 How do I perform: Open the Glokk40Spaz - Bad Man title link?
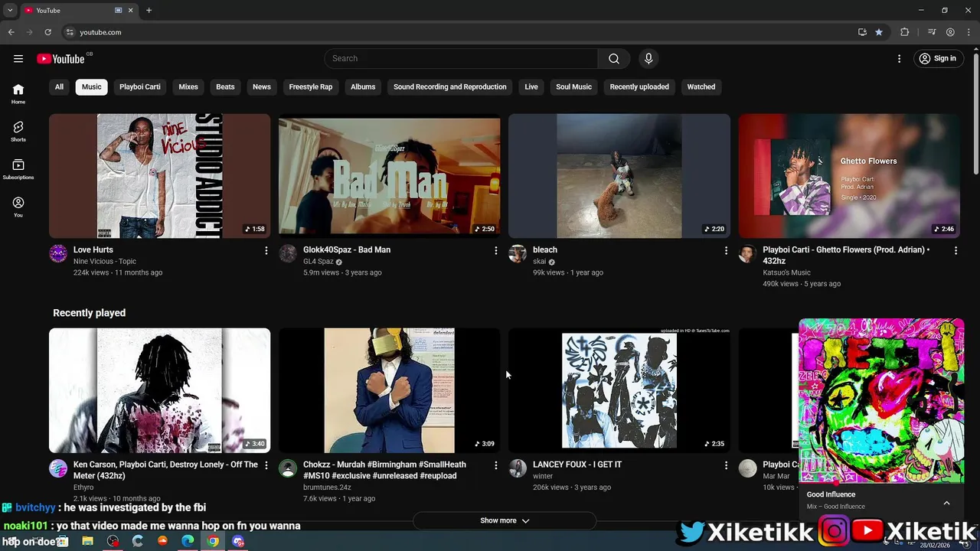347,250
